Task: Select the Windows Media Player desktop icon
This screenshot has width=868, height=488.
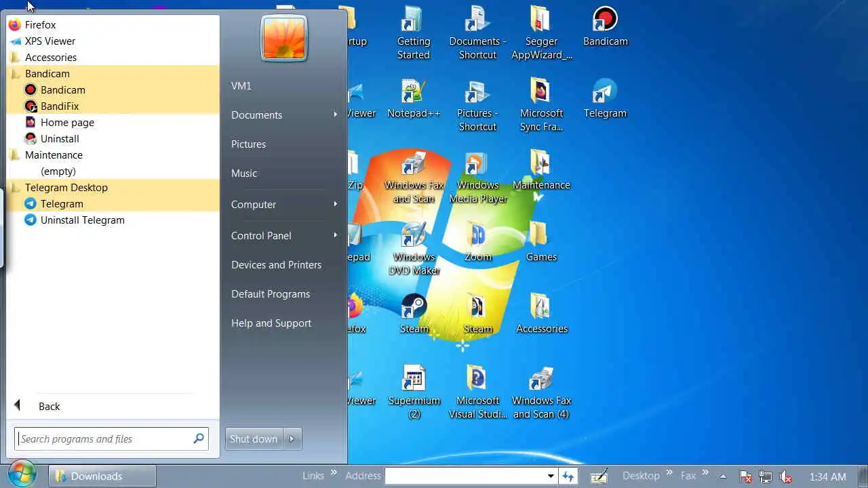Action: pos(477,176)
